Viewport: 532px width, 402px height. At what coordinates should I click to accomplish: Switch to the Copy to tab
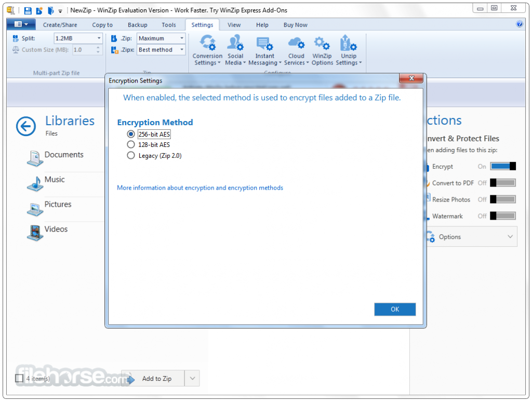point(102,25)
